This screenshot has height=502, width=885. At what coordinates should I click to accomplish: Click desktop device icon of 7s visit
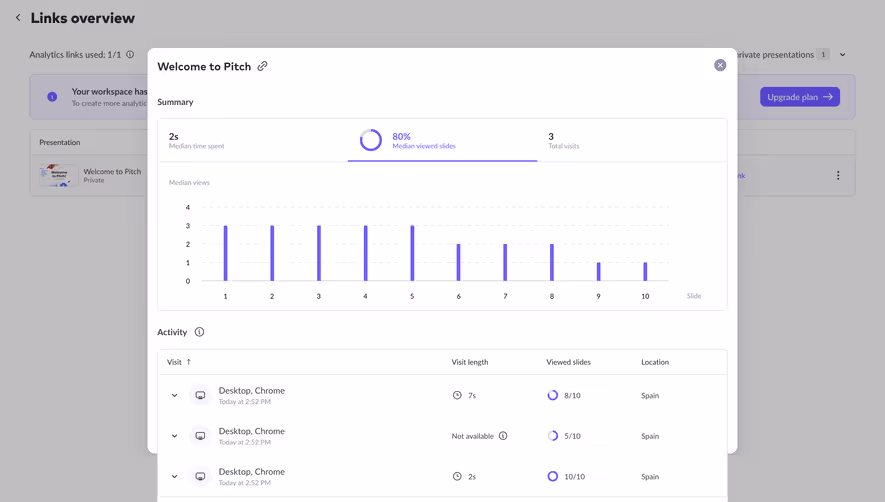pos(200,395)
